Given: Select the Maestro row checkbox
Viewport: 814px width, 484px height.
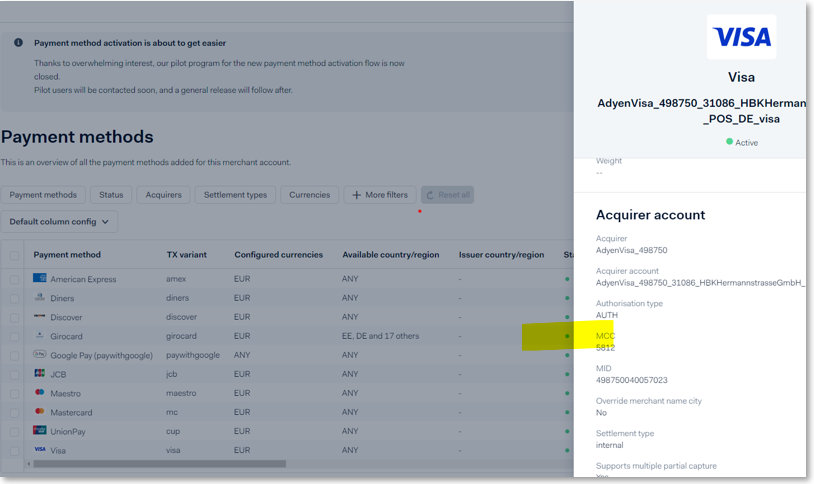Looking at the screenshot, I should tap(14, 393).
